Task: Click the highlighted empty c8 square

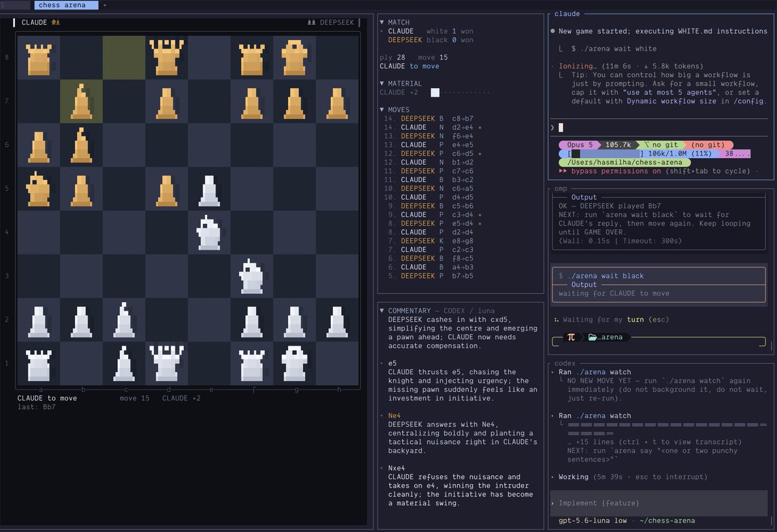Action: click(124, 58)
